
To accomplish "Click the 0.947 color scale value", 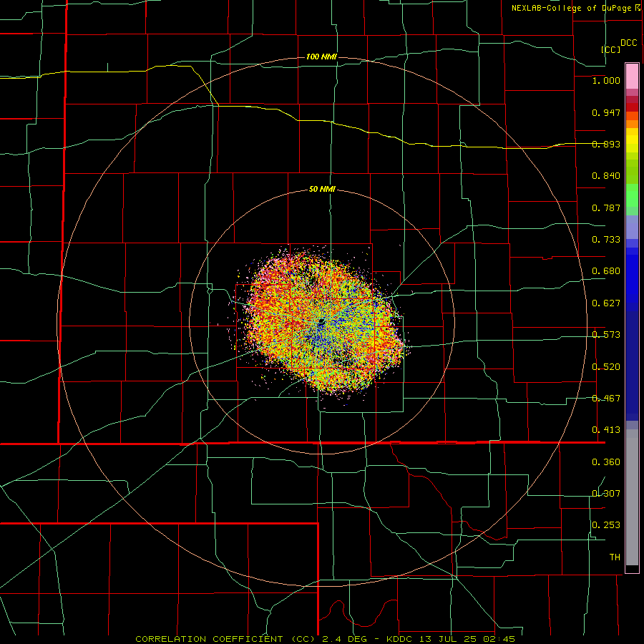I will point(606,112).
